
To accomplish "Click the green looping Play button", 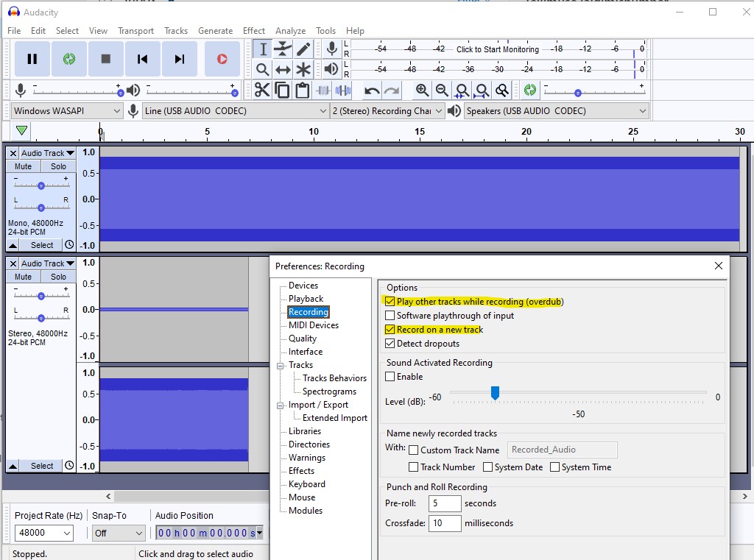I will 69,59.
